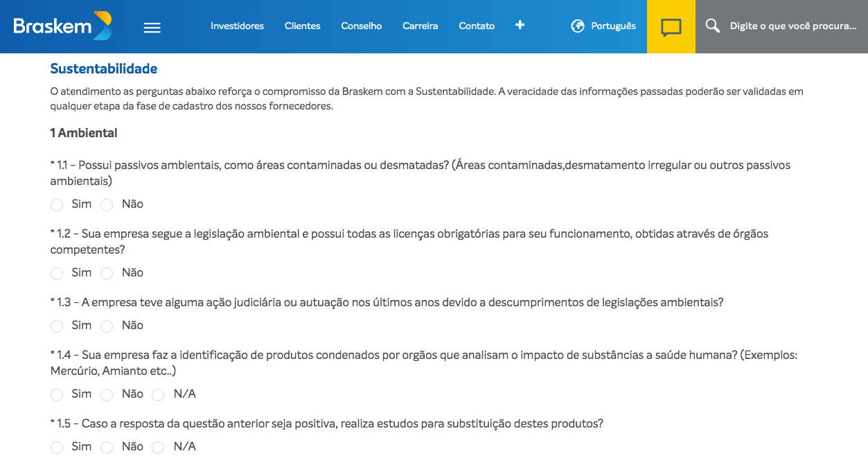The width and height of the screenshot is (868, 458).
Task: Open the Contato page
Action: coord(477,26)
